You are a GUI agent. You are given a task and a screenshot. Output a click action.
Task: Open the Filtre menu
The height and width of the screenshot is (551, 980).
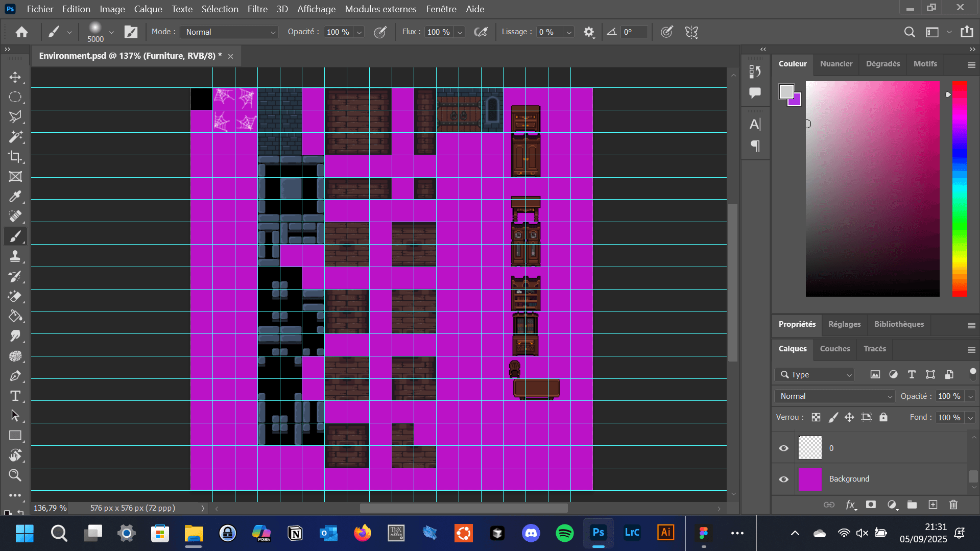point(257,9)
